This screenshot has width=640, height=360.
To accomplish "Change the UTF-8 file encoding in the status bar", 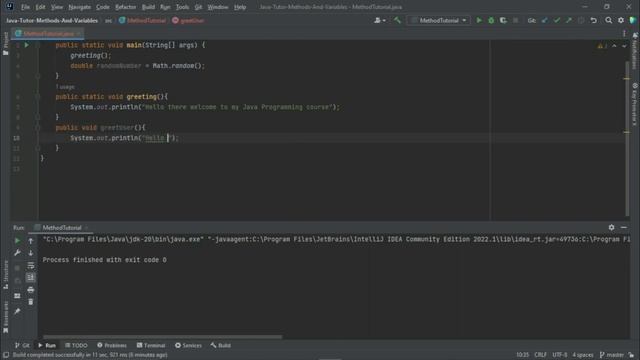I will tap(560, 355).
